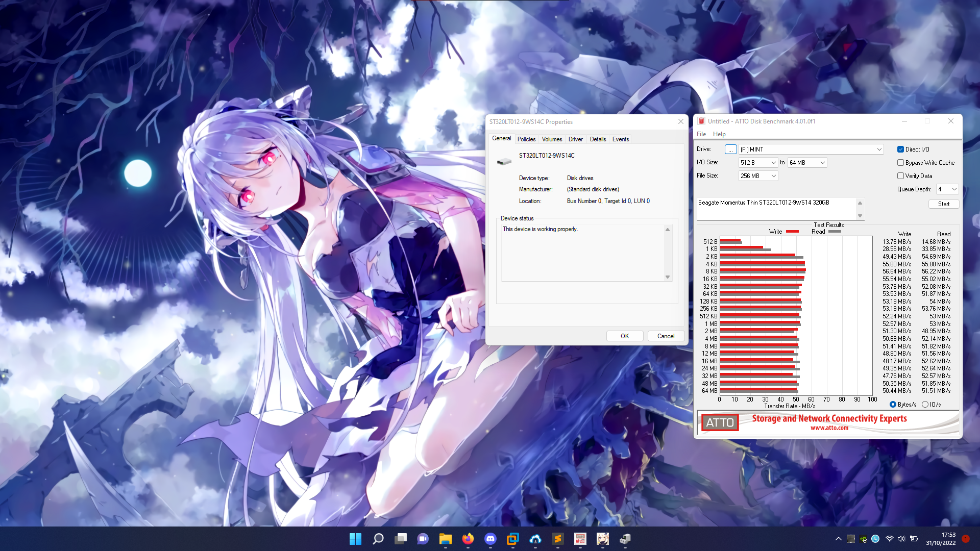Switch to the General tab in Properties
The image size is (980, 551).
(x=501, y=138)
